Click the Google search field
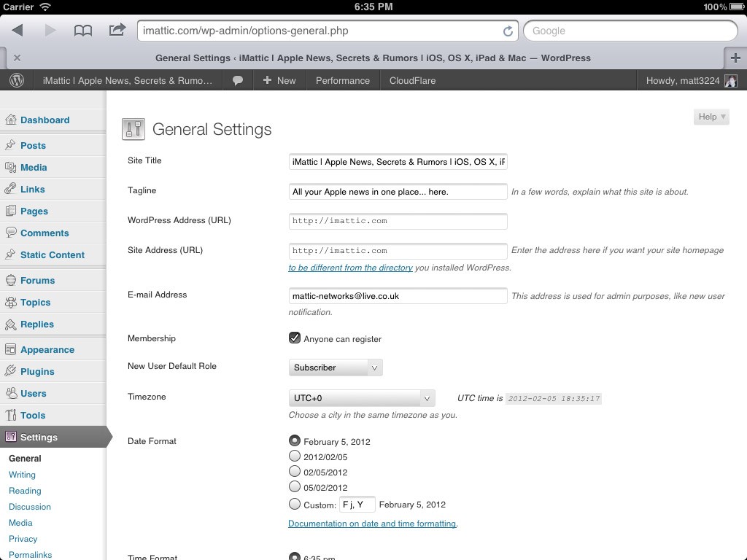The height and width of the screenshot is (560, 747). 630,31
